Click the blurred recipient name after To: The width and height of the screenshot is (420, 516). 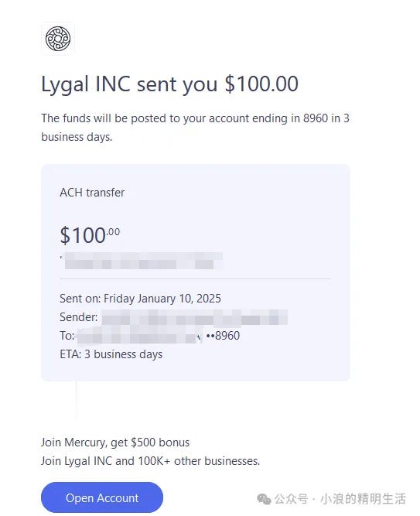139,336
